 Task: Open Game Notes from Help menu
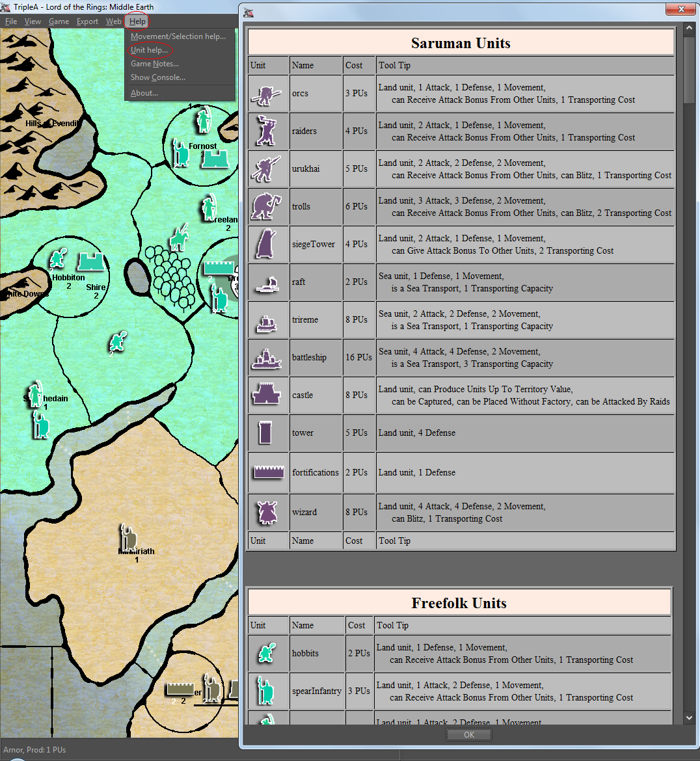click(155, 64)
